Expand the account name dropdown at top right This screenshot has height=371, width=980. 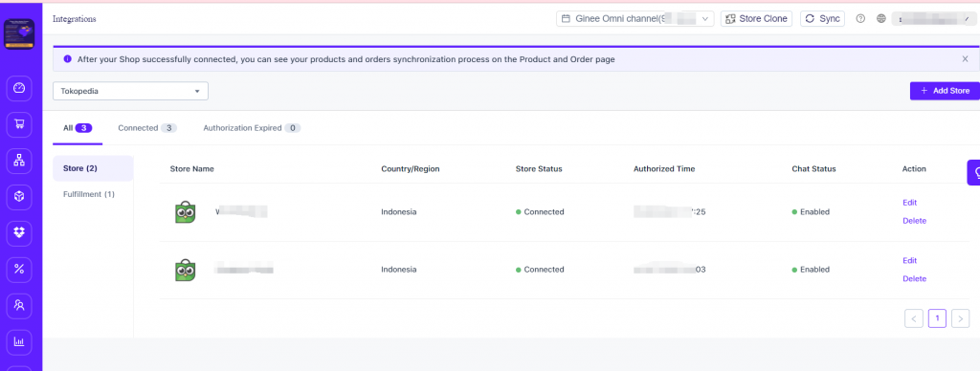[x=934, y=19]
